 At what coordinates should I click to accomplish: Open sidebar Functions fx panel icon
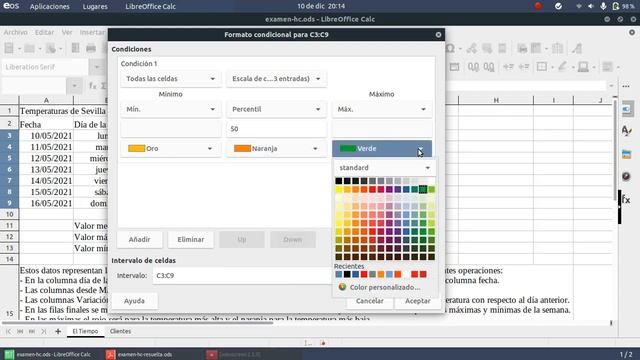(626, 200)
